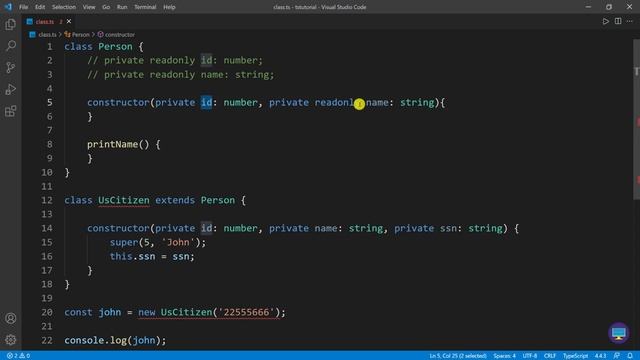The width and height of the screenshot is (640, 360).
Task: Open errors and warnings in status bar
Action: [18, 356]
